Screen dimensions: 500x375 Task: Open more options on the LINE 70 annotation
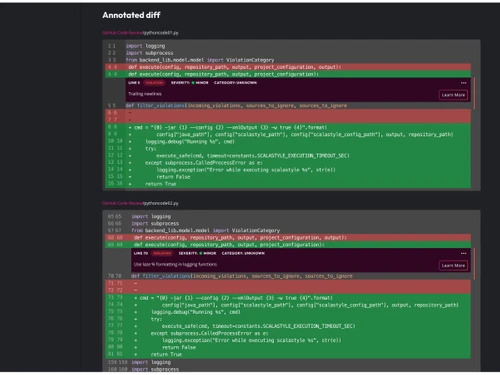coord(463,253)
